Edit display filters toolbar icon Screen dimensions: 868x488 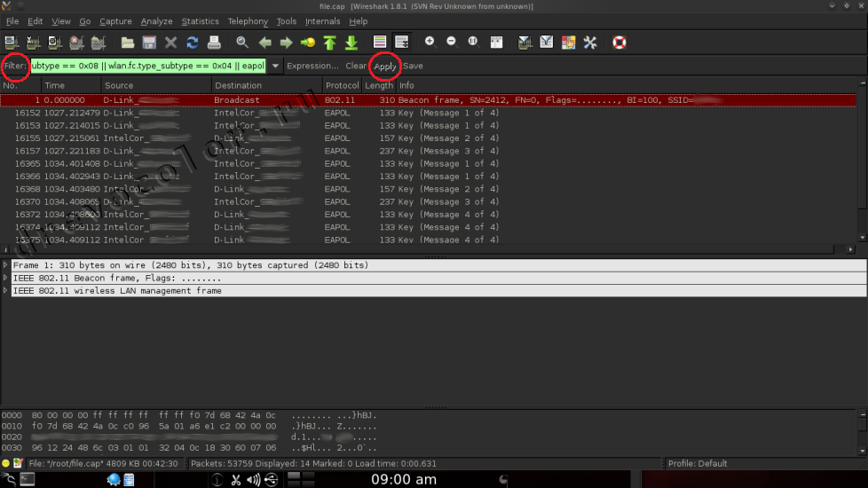click(x=547, y=42)
